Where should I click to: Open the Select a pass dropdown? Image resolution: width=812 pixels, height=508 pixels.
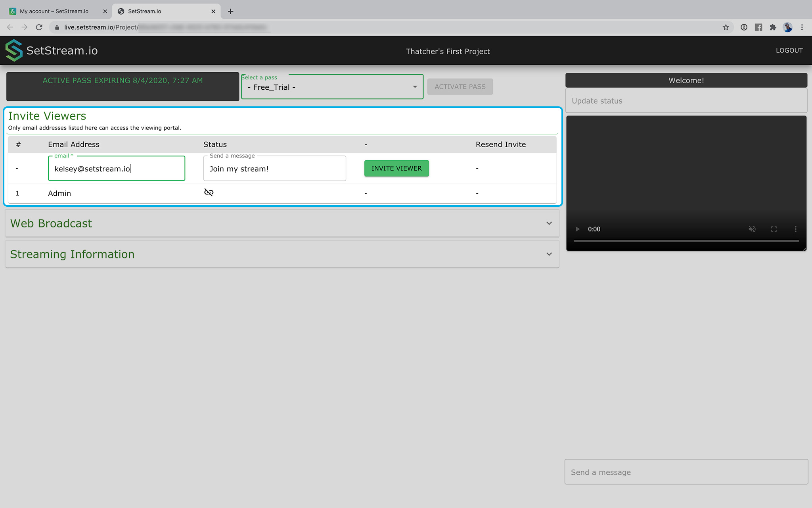(332, 87)
